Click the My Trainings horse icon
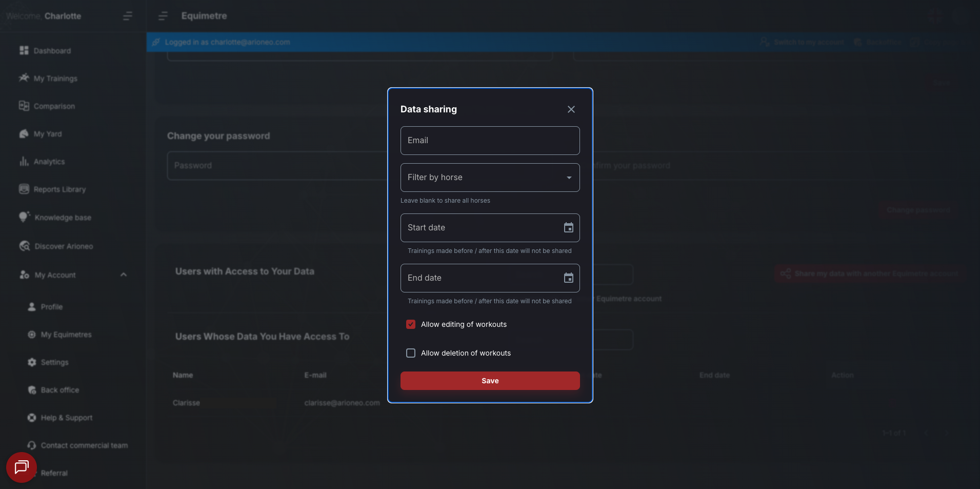Viewport: 980px width, 489px height. [x=24, y=78]
